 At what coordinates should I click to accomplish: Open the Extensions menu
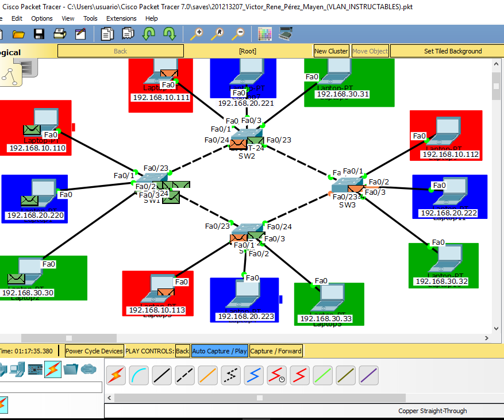tap(121, 18)
